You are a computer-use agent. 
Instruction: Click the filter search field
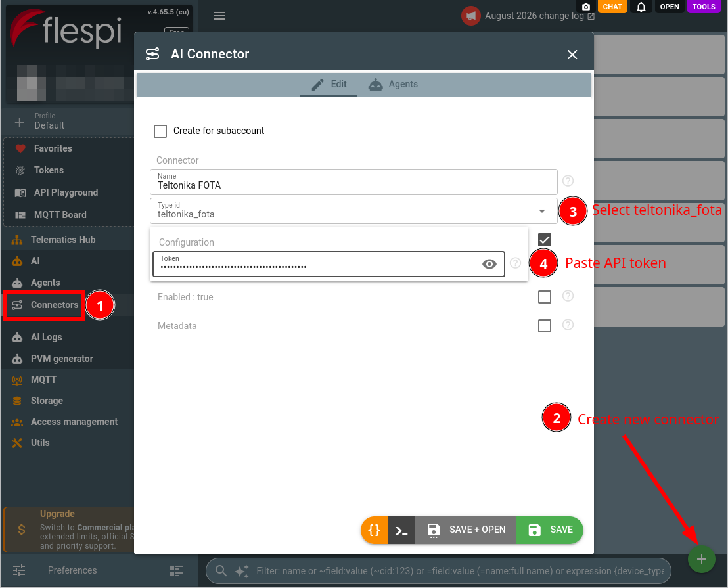click(460, 571)
